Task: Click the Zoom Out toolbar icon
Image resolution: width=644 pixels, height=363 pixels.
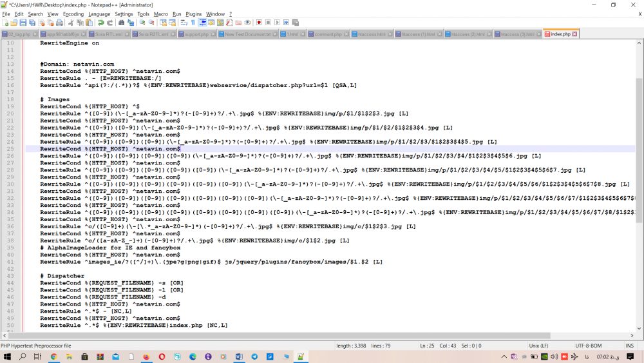Action: coord(151,23)
